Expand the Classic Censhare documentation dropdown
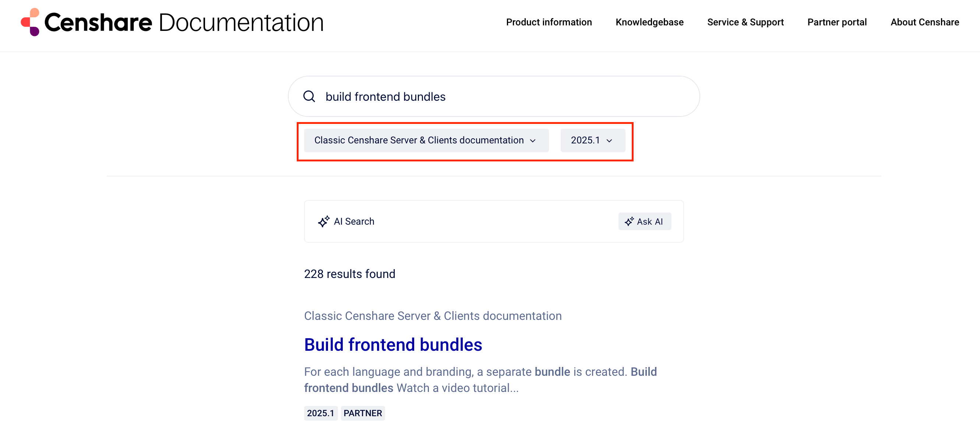980x439 pixels. click(426, 140)
